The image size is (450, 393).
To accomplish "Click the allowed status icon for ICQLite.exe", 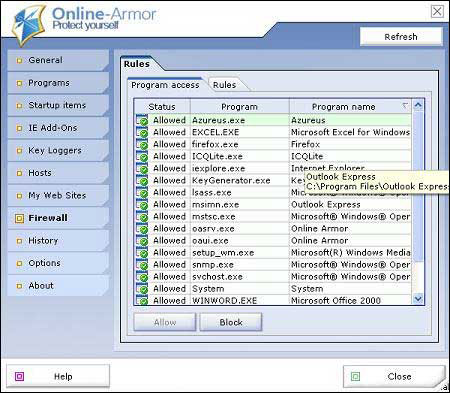I will [142, 156].
